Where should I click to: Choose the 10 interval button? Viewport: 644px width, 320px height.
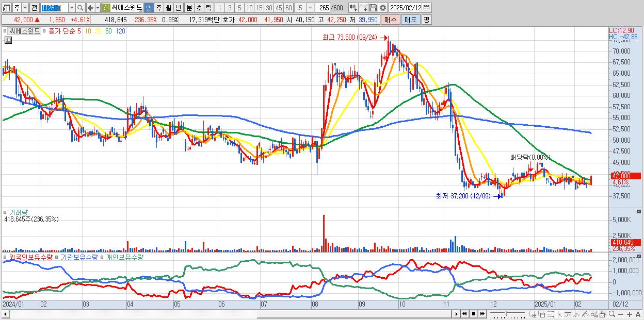(249, 8)
